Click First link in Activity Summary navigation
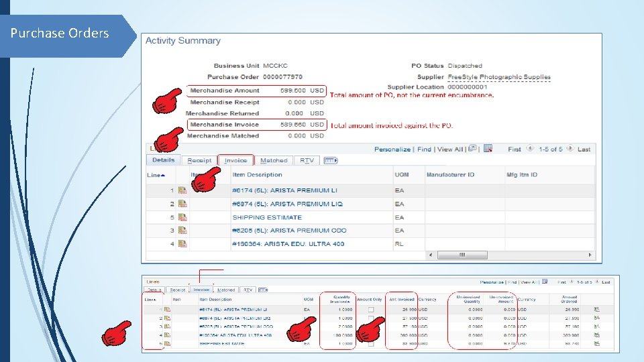644x362 pixels. click(515, 149)
